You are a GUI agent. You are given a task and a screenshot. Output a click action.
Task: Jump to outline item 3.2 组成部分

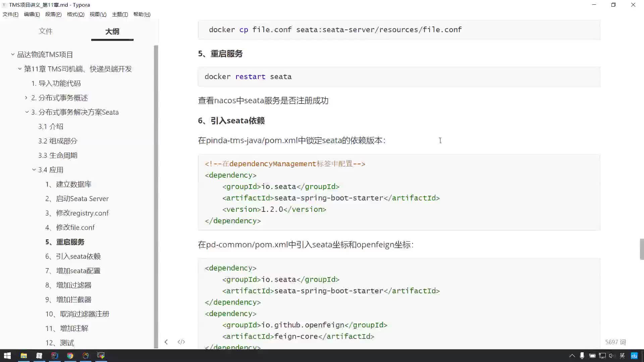point(58,141)
